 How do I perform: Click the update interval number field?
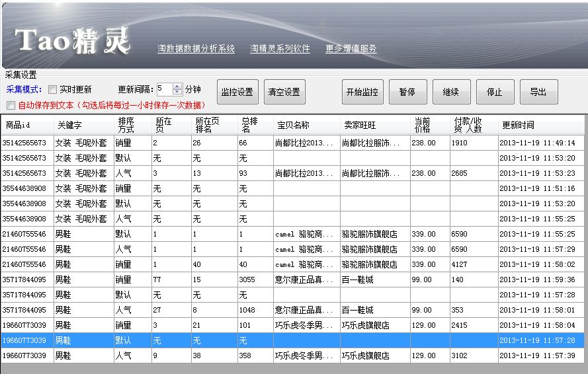(x=163, y=89)
